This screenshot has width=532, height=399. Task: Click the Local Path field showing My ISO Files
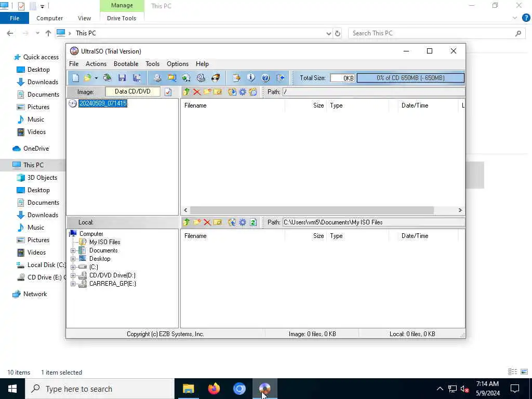coord(374,222)
